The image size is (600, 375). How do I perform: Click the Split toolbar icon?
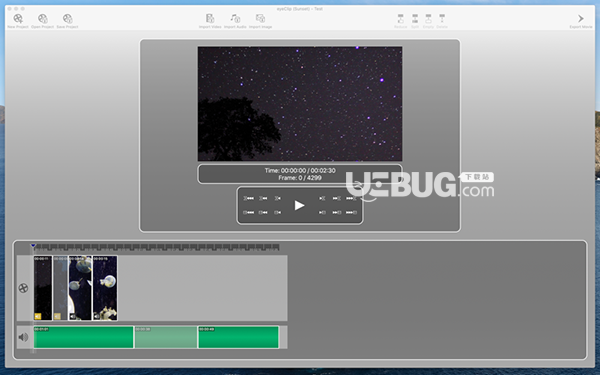pyautogui.click(x=415, y=18)
